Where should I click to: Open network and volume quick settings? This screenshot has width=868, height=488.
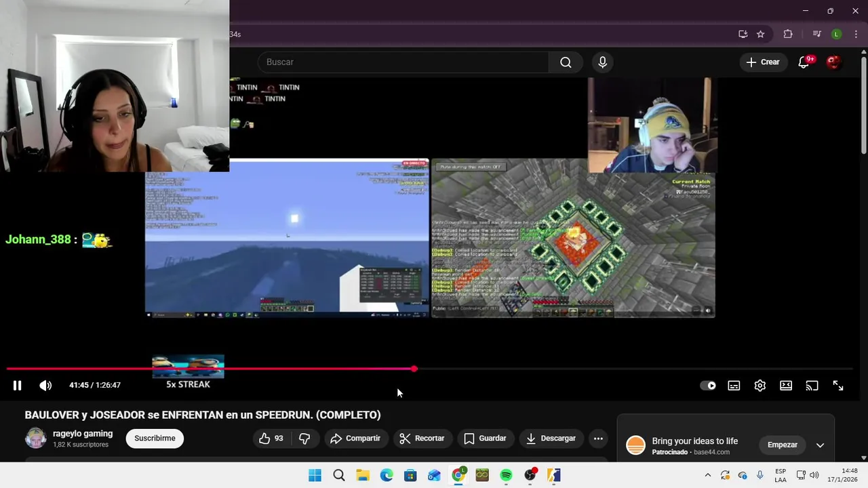pyautogui.click(x=808, y=475)
